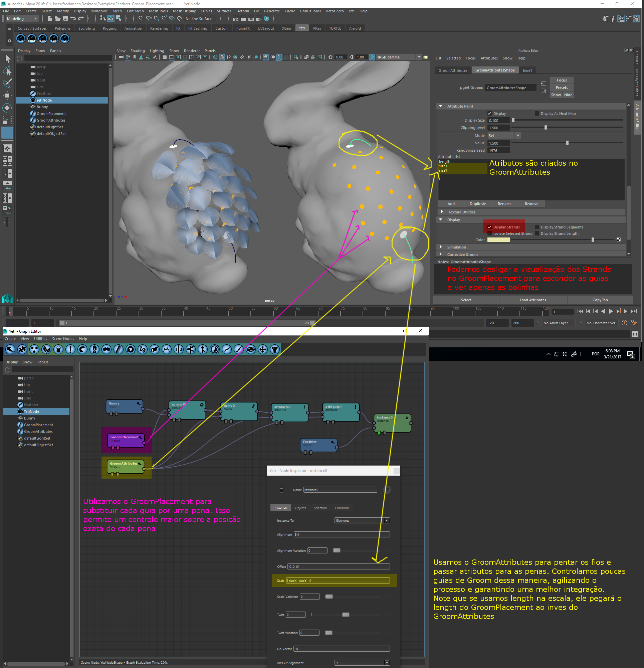Click the funnel icon in Yeti toolbar
This screenshot has height=668, width=644.
(275, 349)
